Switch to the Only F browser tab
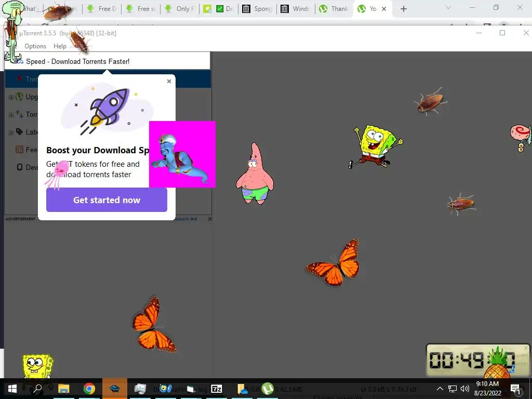 (x=179, y=9)
